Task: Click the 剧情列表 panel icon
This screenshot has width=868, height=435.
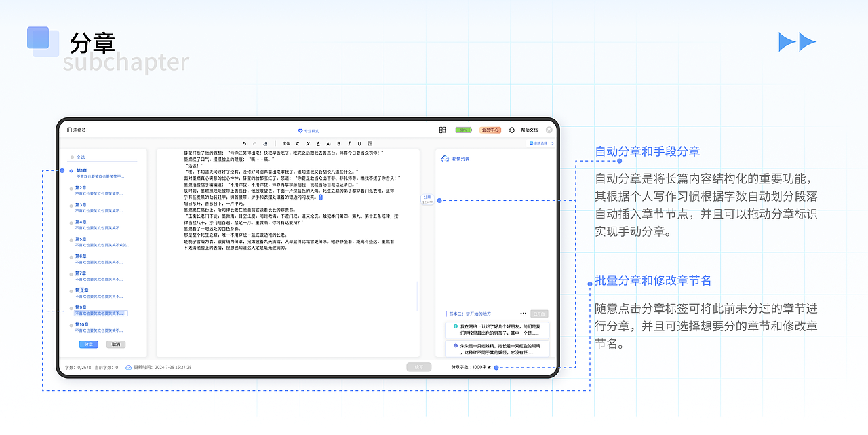Action: pyautogui.click(x=445, y=158)
